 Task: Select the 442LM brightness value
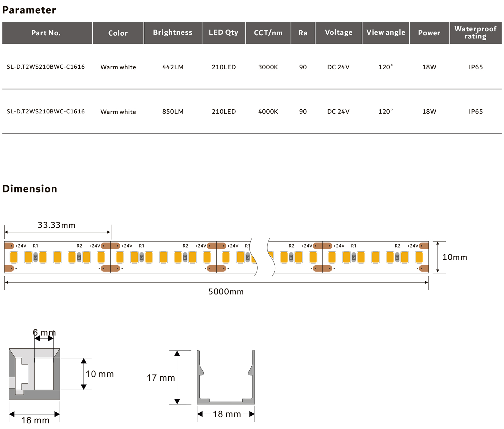(173, 67)
